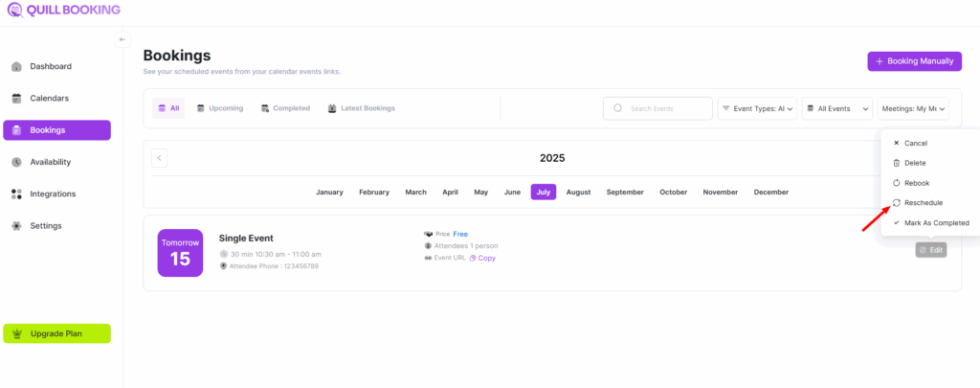Image resolution: width=980 pixels, height=388 pixels.
Task: Switch to the Completed tab
Action: click(285, 108)
